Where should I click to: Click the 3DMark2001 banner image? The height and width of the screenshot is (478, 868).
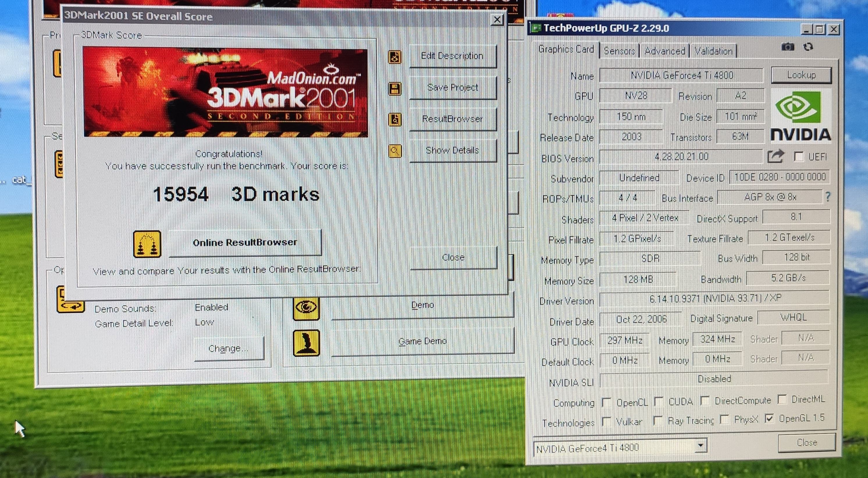pos(225,92)
